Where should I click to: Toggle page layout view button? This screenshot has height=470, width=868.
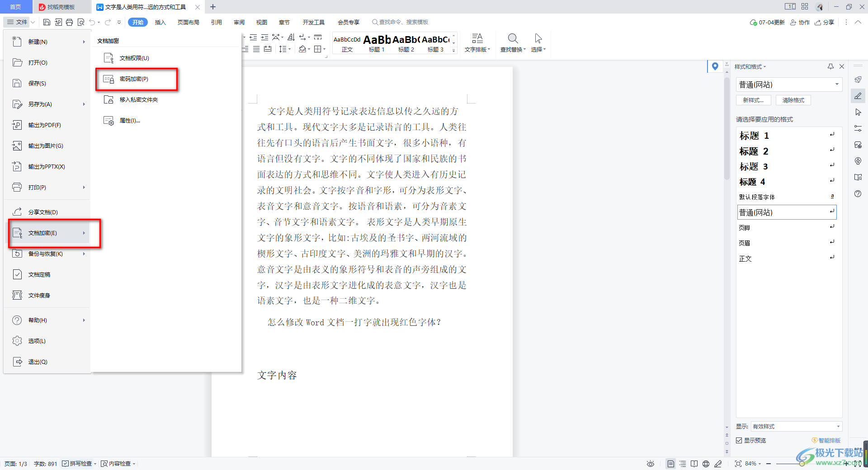pos(670,464)
